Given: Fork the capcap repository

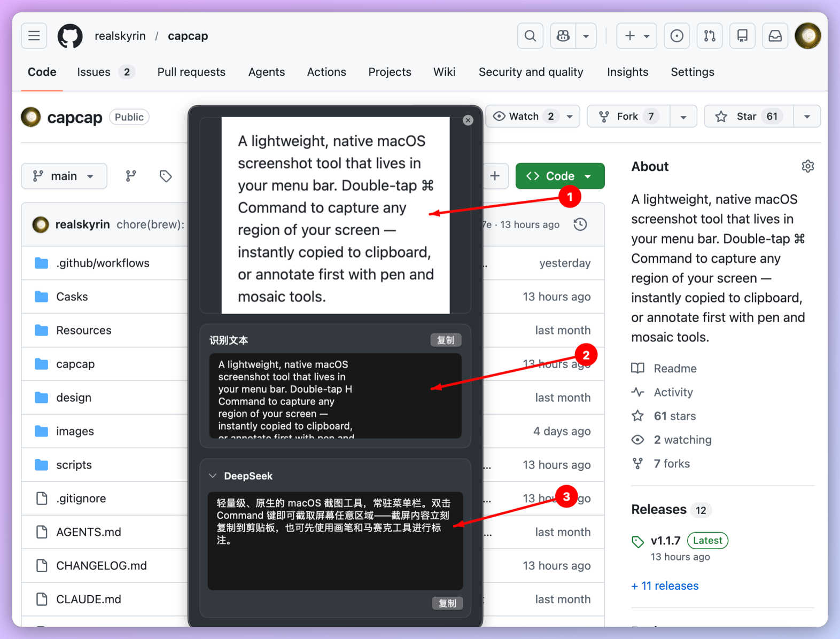Looking at the screenshot, I should (628, 116).
